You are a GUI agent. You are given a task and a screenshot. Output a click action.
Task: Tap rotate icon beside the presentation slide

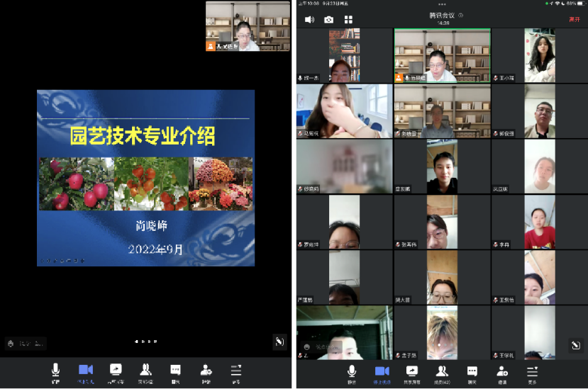[x=279, y=342]
